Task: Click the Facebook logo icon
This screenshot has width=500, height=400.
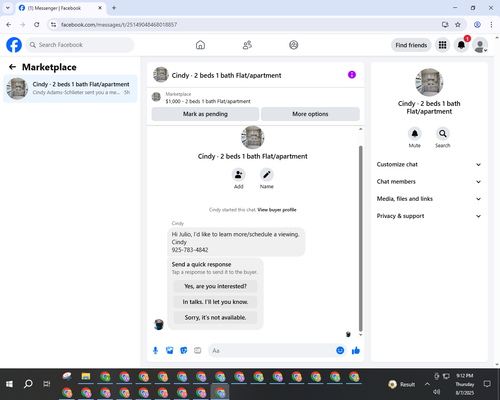Action: pyautogui.click(x=14, y=45)
